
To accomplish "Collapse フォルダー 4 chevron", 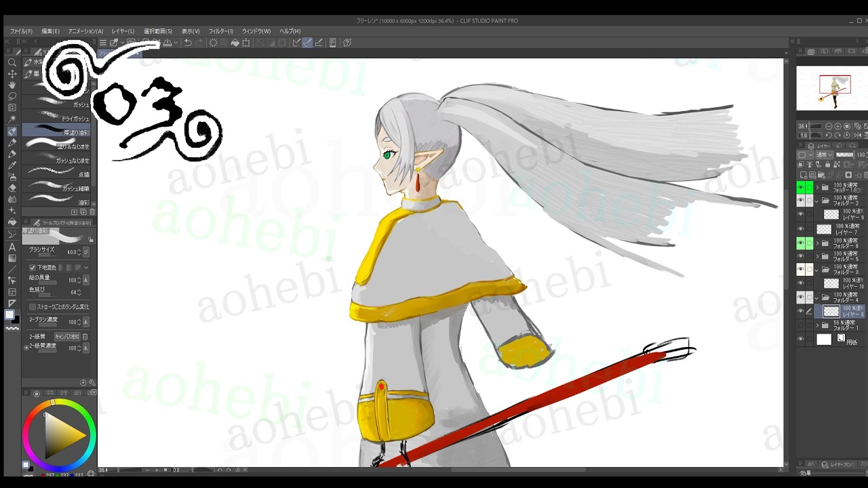I will pos(817,298).
